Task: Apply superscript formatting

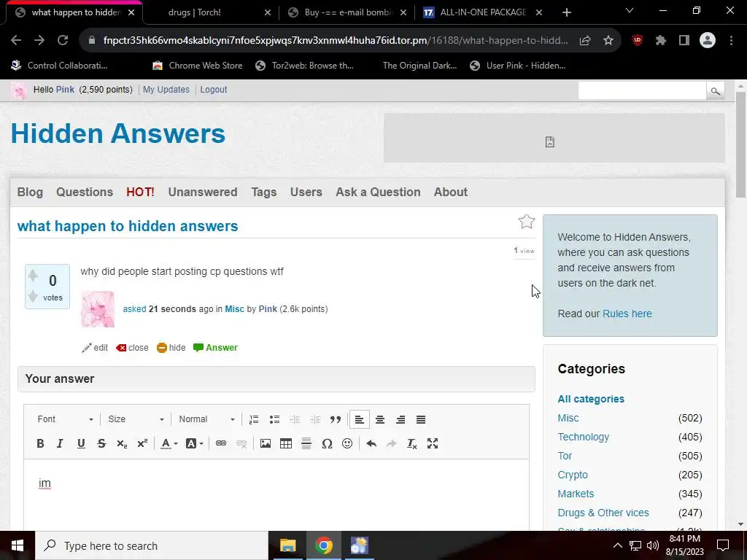Action: (x=142, y=444)
